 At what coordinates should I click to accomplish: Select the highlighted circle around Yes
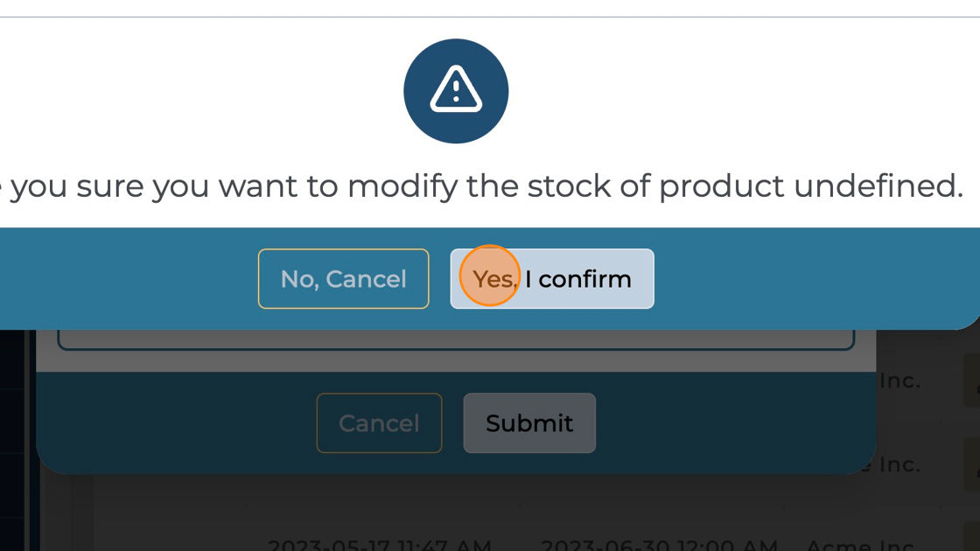pyautogui.click(x=490, y=278)
